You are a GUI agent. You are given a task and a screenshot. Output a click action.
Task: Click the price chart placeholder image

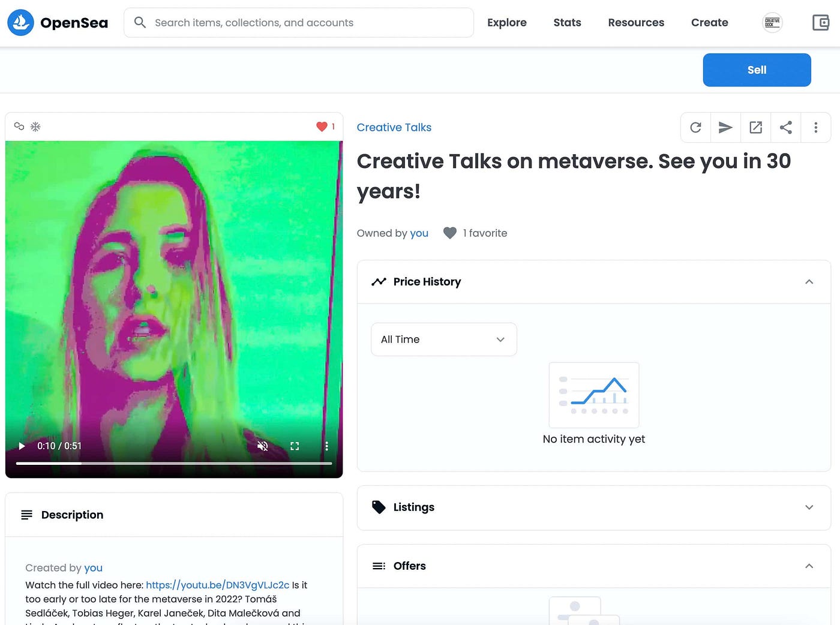tap(594, 395)
